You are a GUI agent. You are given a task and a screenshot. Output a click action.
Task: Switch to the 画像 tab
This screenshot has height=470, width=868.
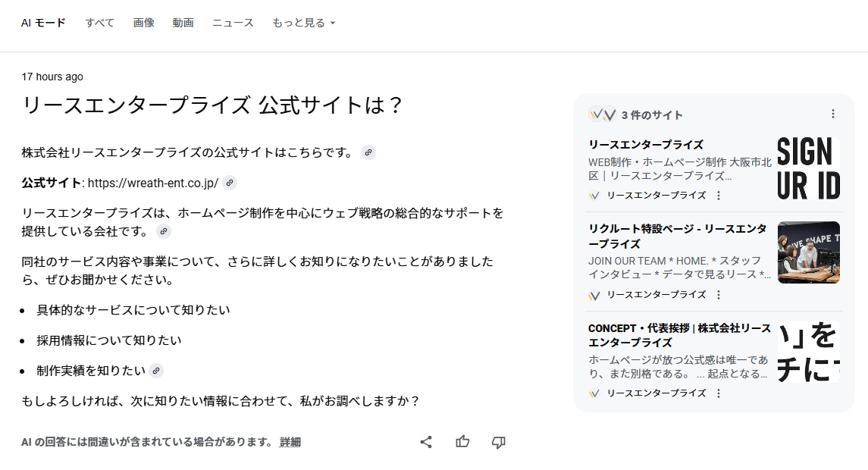pos(144,23)
